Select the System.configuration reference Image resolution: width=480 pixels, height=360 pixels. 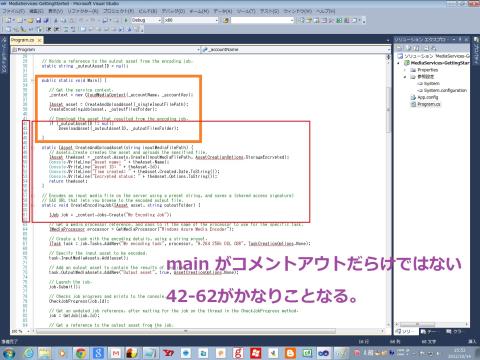[x=442, y=90]
